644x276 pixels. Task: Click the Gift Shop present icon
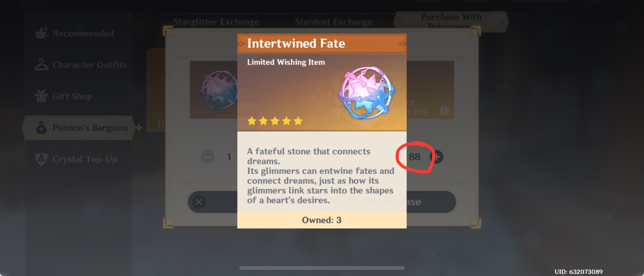(41, 96)
